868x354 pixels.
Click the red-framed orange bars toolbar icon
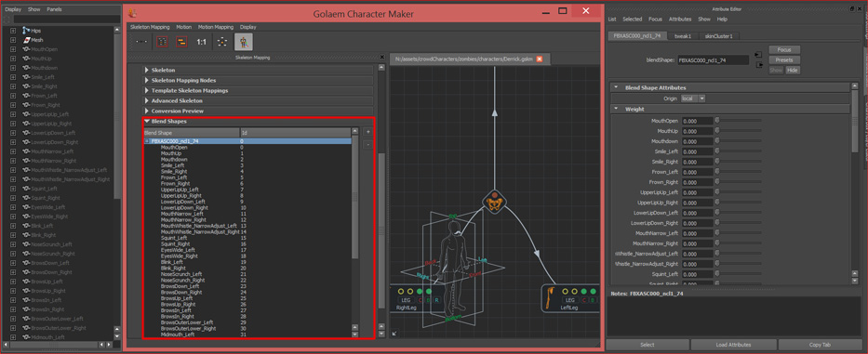(181, 42)
